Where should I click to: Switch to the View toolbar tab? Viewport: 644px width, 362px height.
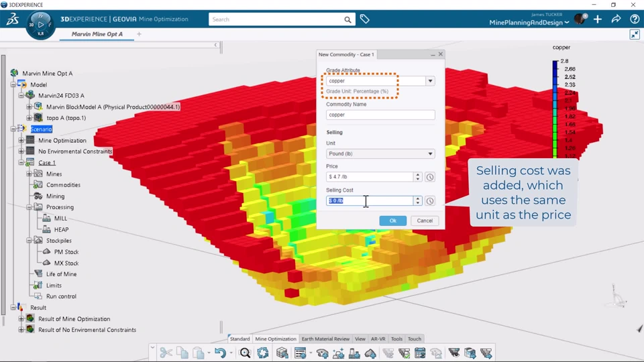pyautogui.click(x=360, y=339)
